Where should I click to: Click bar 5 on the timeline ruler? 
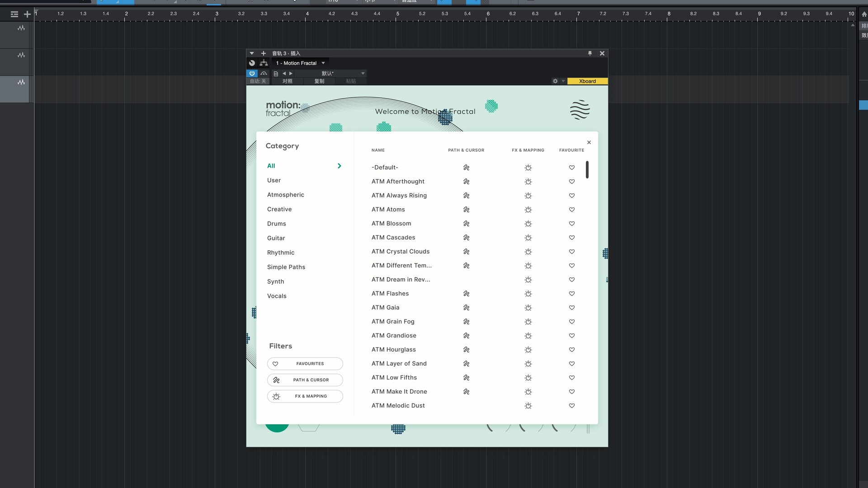(398, 14)
